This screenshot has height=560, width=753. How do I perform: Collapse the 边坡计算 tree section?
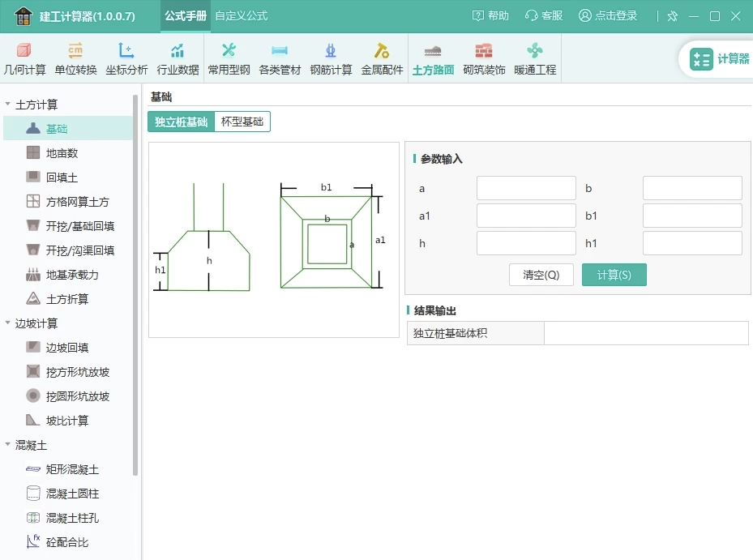point(8,323)
